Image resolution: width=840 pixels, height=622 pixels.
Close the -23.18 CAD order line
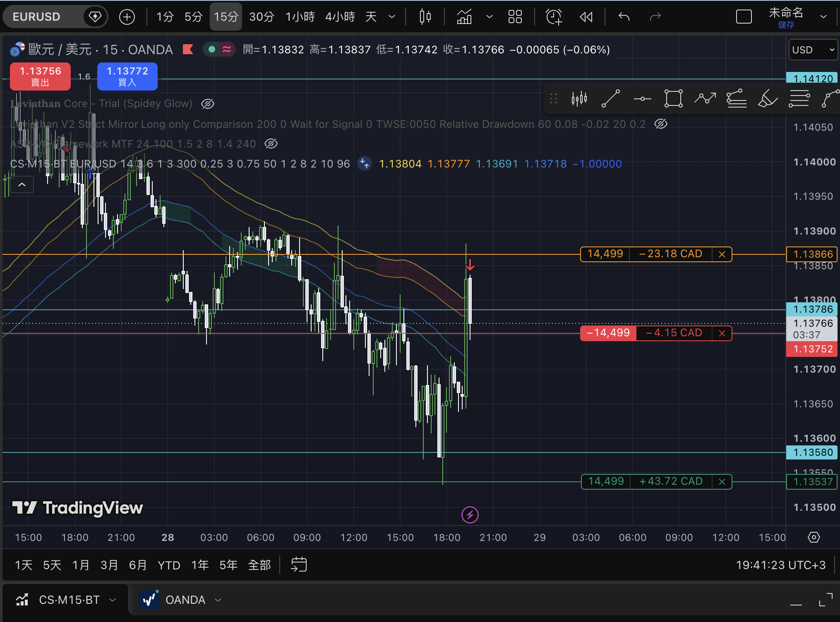coord(722,254)
